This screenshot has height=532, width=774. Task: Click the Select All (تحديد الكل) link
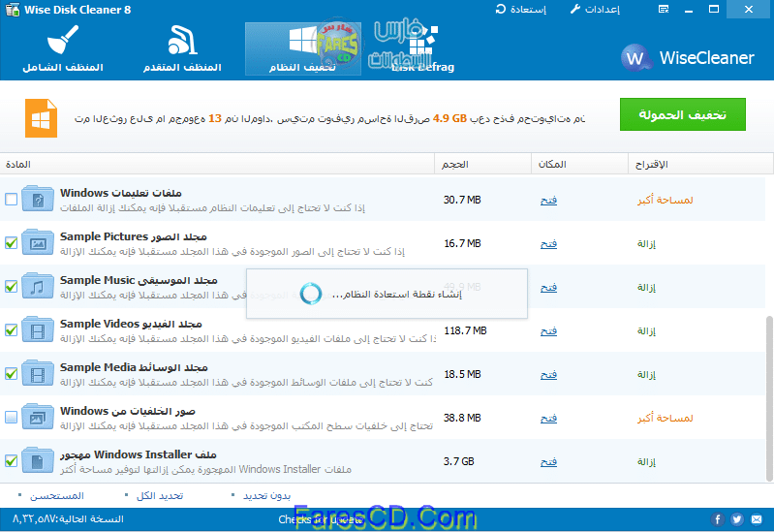pyautogui.click(x=160, y=496)
